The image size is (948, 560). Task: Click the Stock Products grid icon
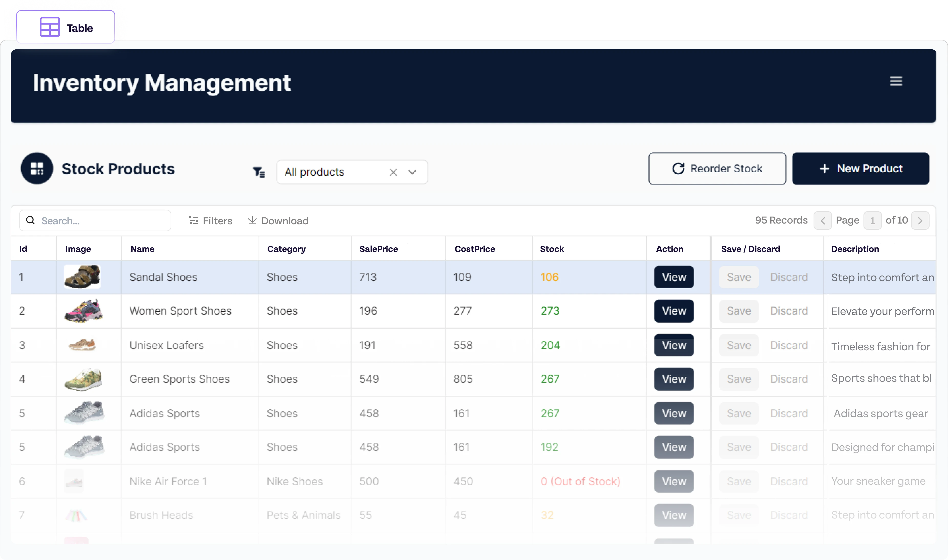coord(37,169)
